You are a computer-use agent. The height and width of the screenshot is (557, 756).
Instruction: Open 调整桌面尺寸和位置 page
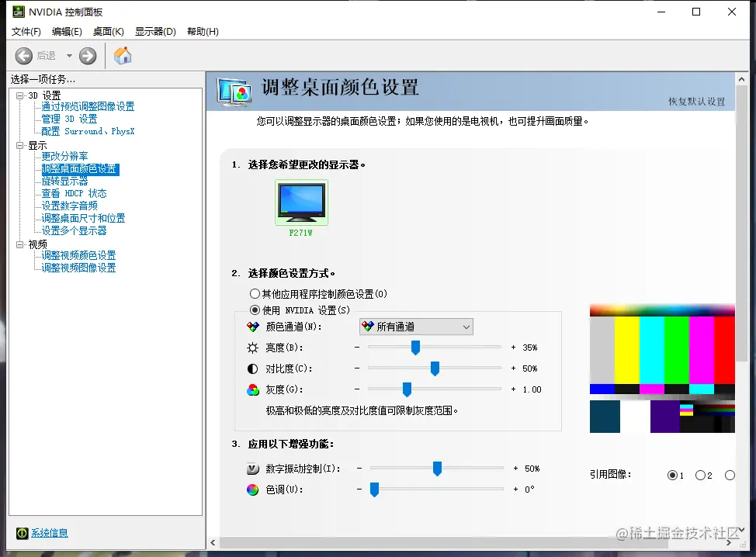click(x=83, y=218)
